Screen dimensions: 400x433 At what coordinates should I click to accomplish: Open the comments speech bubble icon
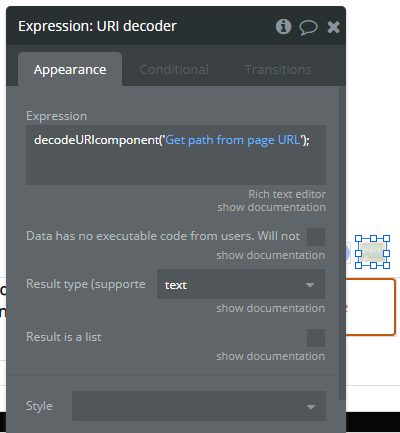tap(308, 27)
